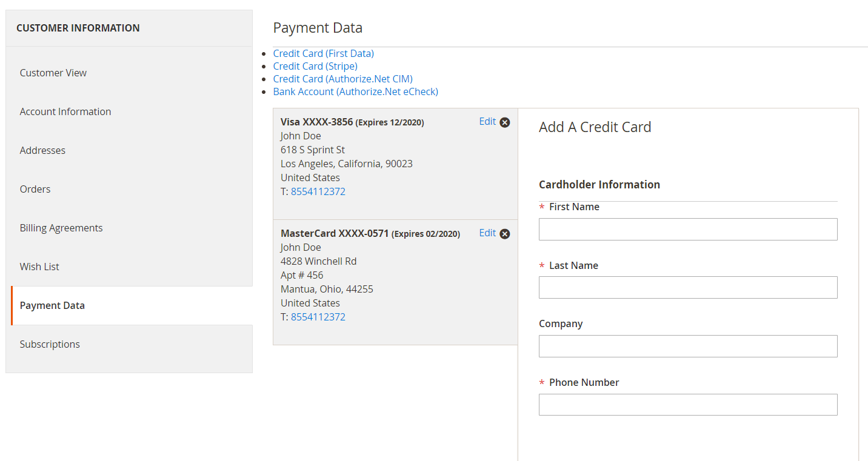868x461 pixels.
Task: Go to Customer View tab
Action: 53,73
